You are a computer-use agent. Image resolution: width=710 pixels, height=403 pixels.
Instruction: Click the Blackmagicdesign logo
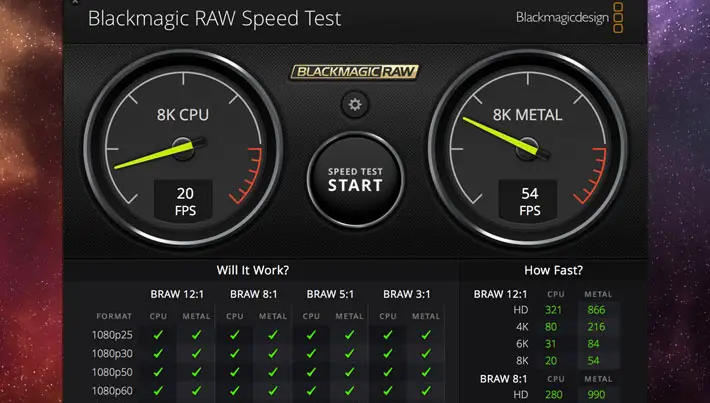tap(570, 18)
